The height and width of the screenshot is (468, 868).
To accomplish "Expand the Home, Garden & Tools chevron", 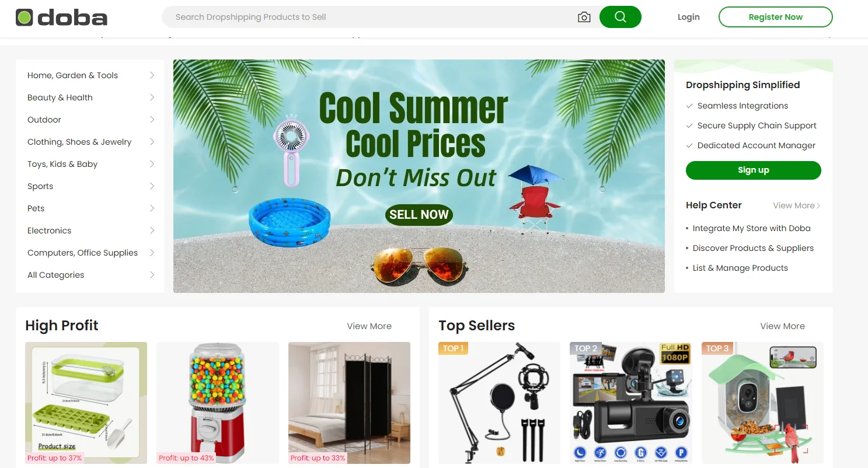I will (x=152, y=75).
